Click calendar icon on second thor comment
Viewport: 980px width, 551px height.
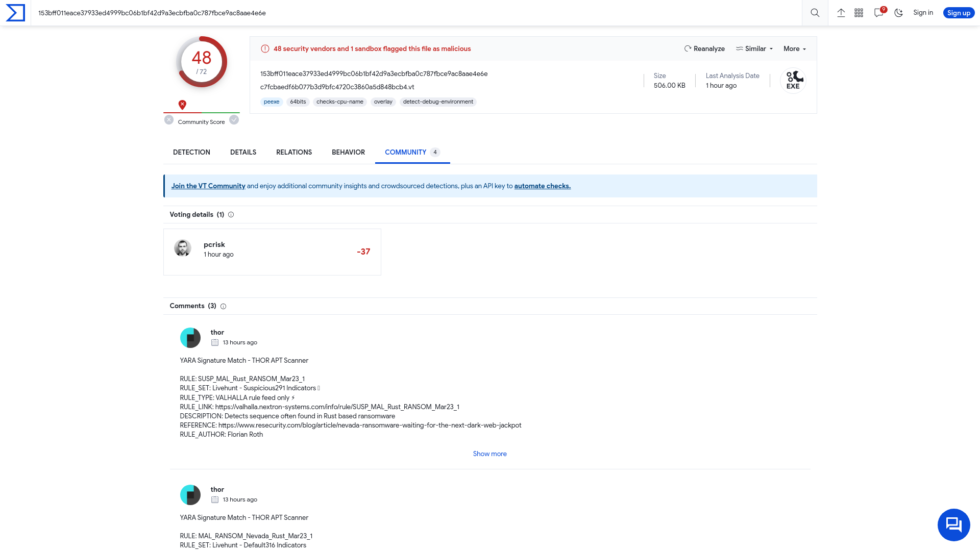215,499
